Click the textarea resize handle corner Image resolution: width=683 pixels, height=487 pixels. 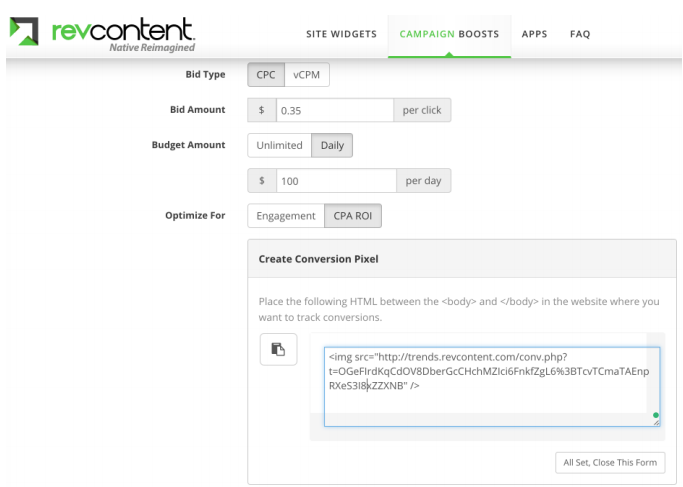coord(656,423)
